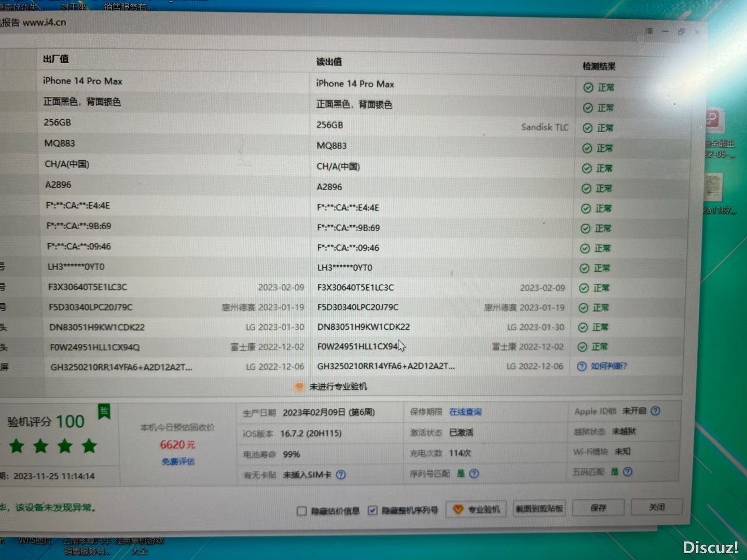Screen dimensions: 747x560
Task: Click the 正常 status icon for the MQ883 row
Action: click(x=587, y=148)
